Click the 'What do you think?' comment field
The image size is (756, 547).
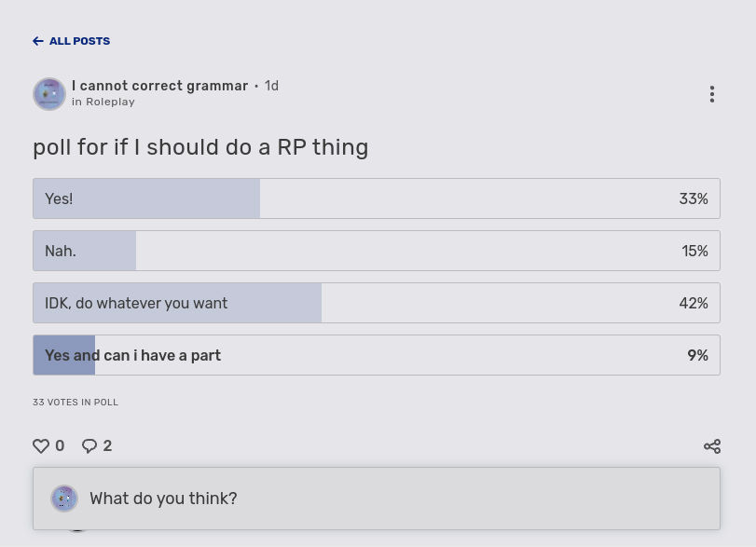[392, 499]
